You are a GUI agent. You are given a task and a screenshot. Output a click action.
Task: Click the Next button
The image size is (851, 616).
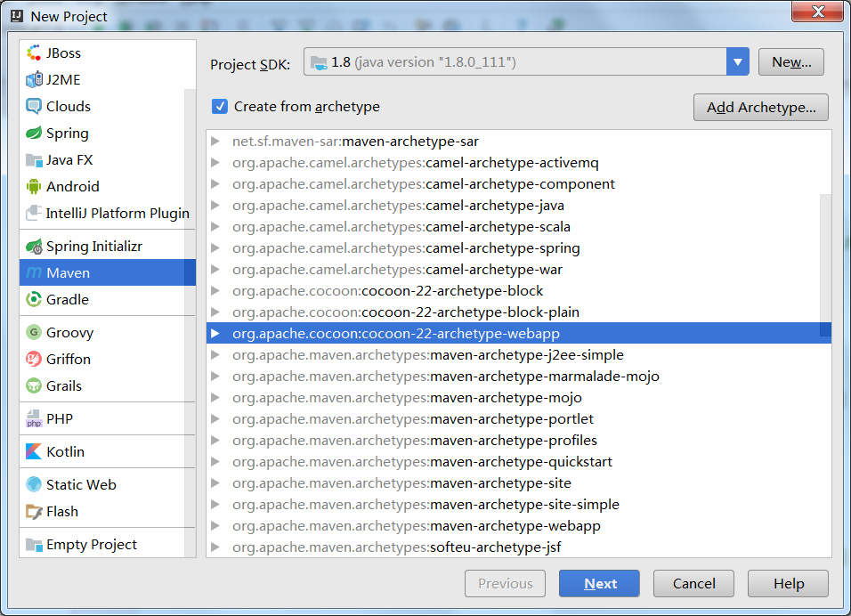pyautogui.click(x=599, y=583)
